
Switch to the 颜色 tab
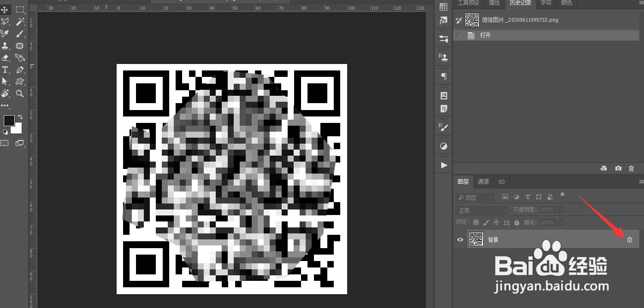[x=567, y=3]
